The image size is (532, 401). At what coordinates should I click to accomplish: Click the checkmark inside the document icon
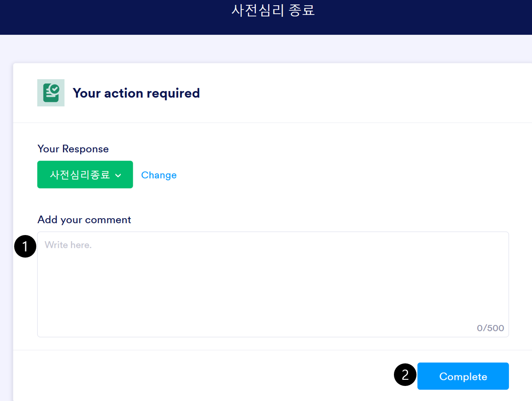[55, 89]
